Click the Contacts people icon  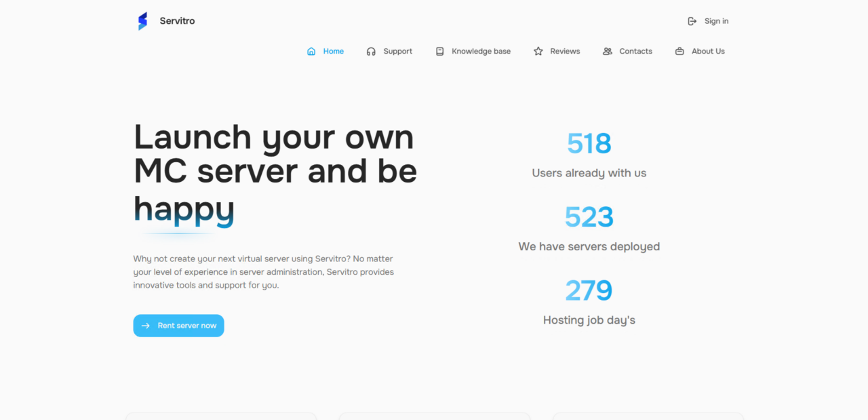[608, 52]
